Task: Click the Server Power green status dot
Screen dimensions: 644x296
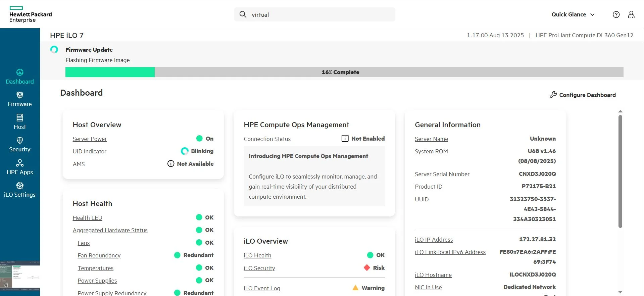Action: [199, 138]
